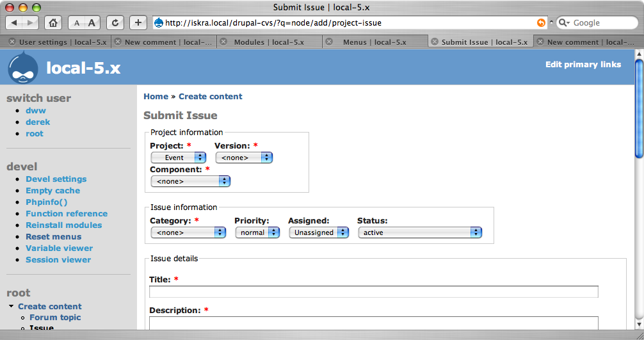Click the Drupal favicon in the address bar
644x340 pixels.
coord(159,22)
